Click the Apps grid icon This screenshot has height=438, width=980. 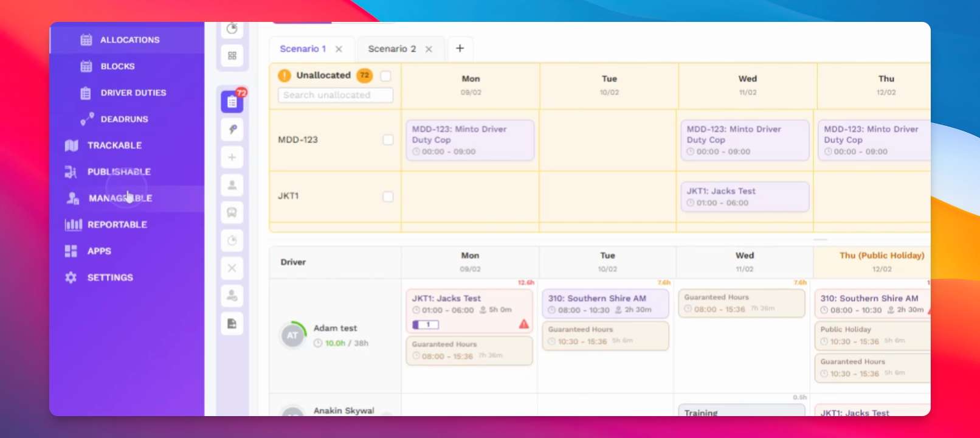(71, 251)
